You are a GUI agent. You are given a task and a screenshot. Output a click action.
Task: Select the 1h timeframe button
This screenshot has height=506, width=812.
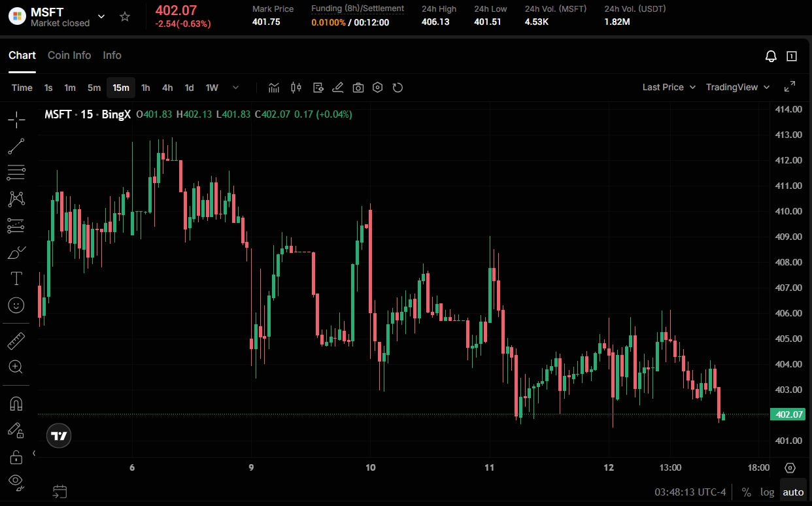click(x=146, y=88)
